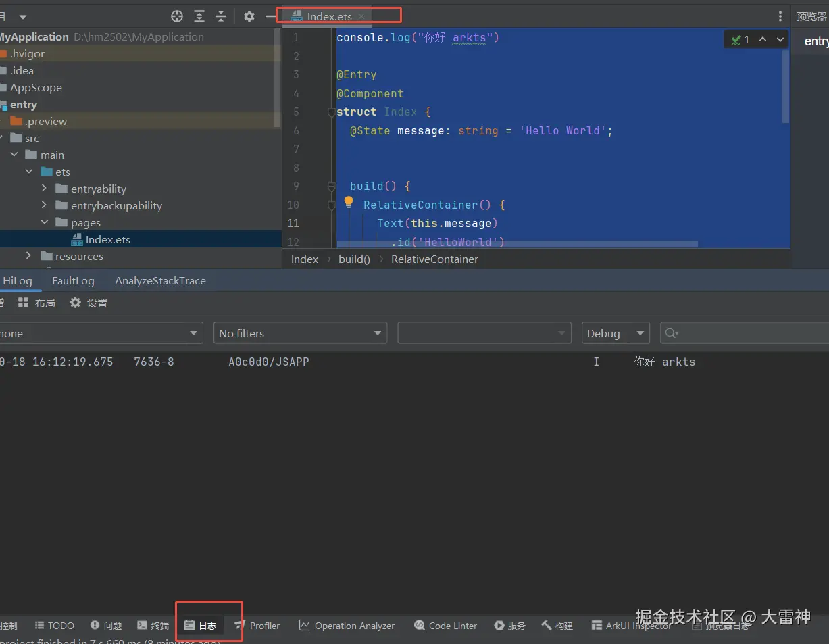
Task: Switch to the FaultLog tab
Action: (x=73, y=281)
